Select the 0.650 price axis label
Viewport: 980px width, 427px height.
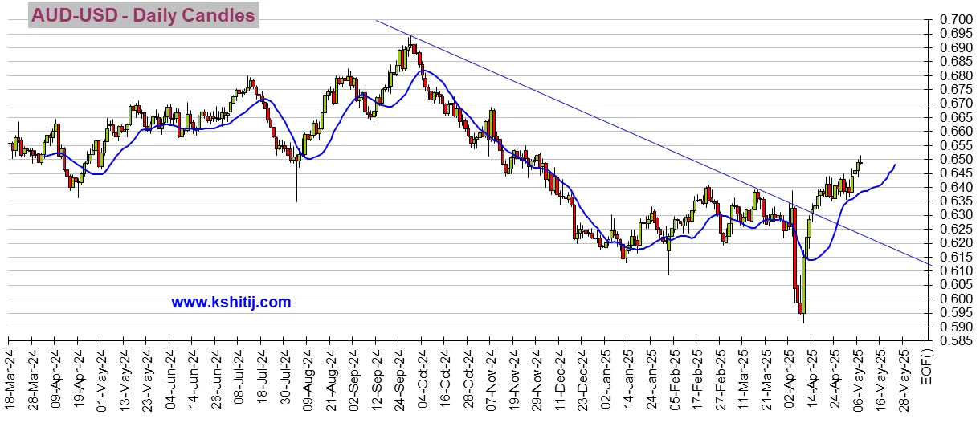coord(957,159)
